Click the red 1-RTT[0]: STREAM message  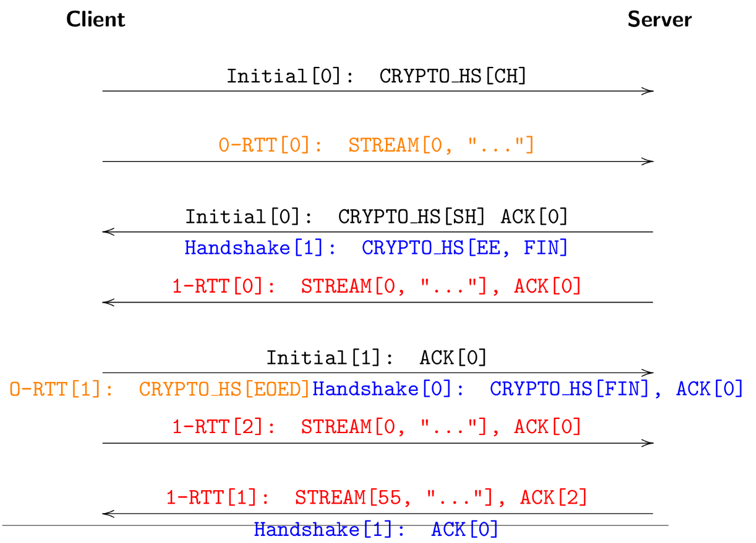[x=377, y=286]
